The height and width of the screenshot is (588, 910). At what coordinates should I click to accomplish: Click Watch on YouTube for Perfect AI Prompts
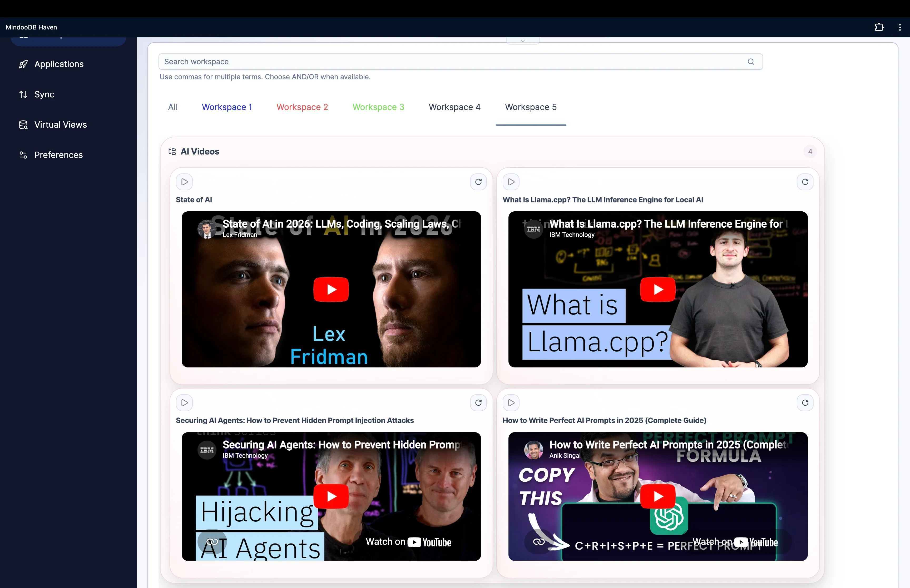pyautogui.click(x=735, y=542)
